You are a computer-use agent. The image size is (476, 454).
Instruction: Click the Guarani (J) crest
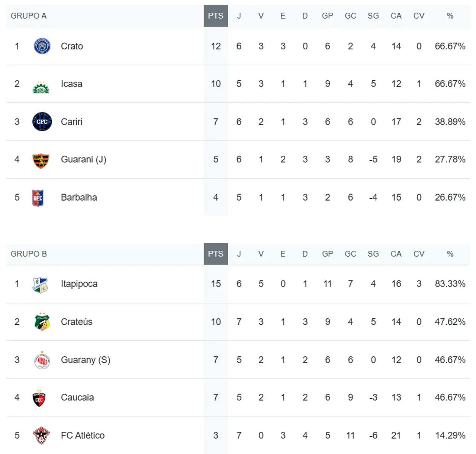41,160
